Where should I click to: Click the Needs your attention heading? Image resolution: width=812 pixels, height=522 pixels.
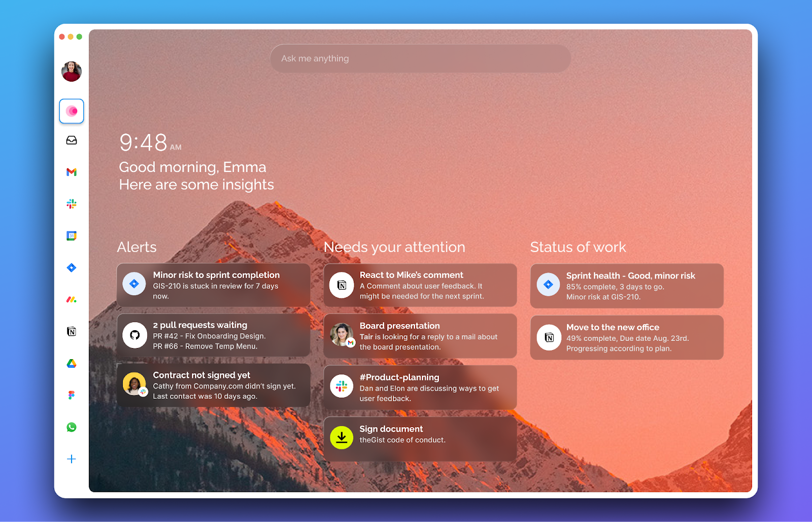(x=394, y=247)
